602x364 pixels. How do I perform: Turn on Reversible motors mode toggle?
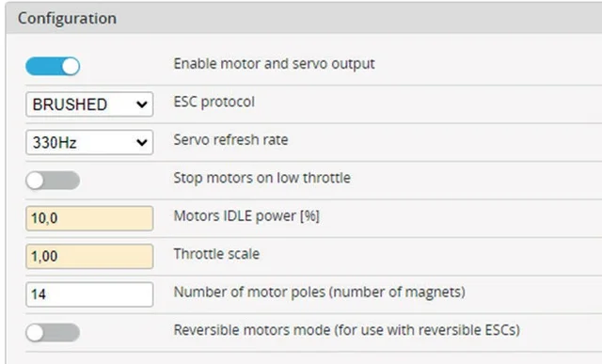point(53,333)
